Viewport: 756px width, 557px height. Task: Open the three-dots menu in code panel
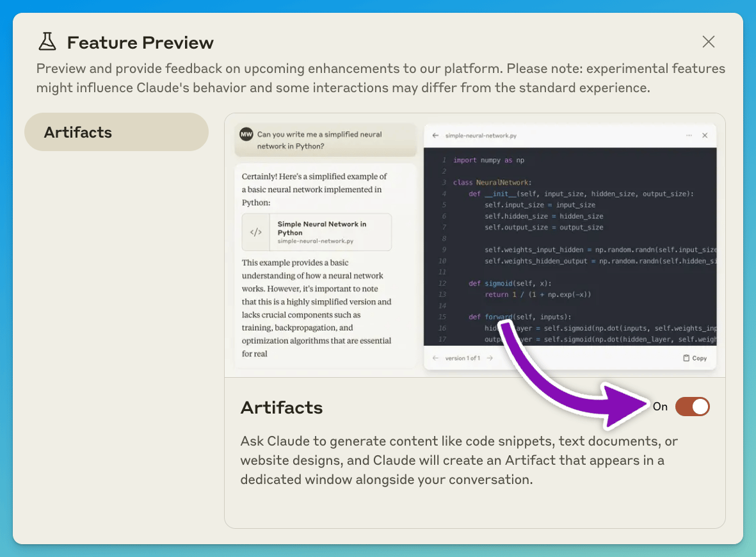point(689,136)
